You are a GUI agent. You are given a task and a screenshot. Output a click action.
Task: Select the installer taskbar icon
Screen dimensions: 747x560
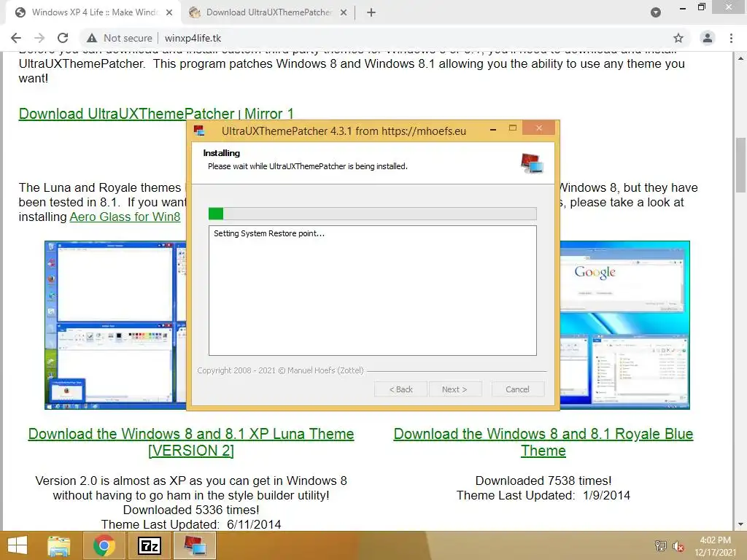pyautogui.click(x=195, y=545)
